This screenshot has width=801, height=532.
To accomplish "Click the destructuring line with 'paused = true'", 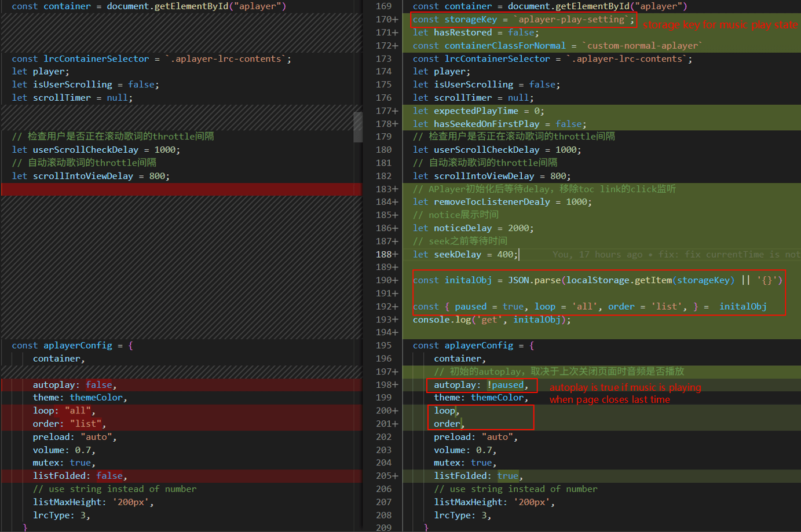I will [x=590, y=306].
